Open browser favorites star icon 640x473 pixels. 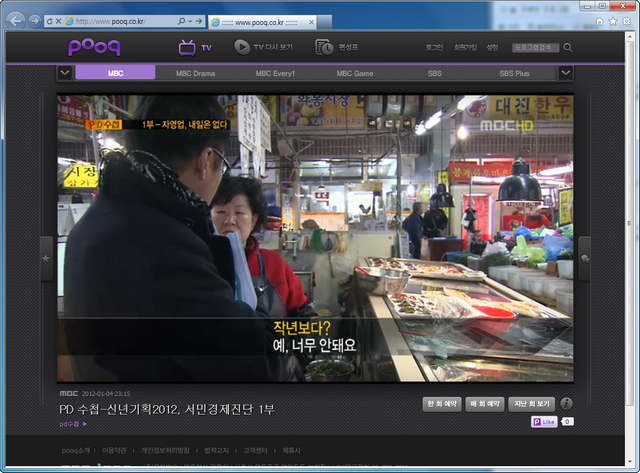[613, 21]
